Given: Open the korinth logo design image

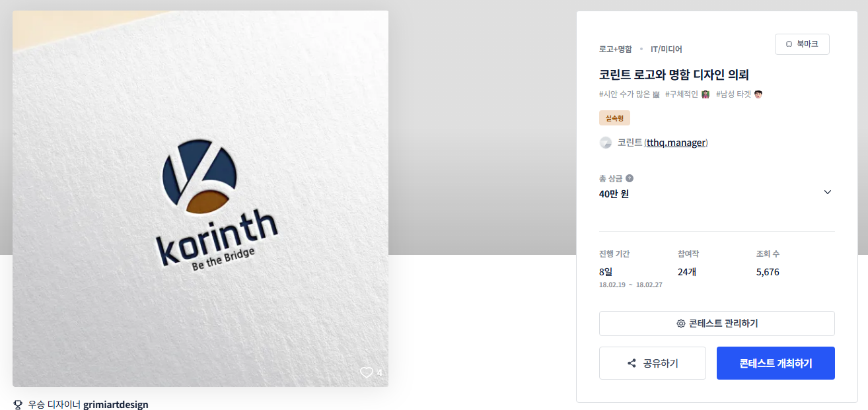Looking at the screenshot, I should coord(200,198).
